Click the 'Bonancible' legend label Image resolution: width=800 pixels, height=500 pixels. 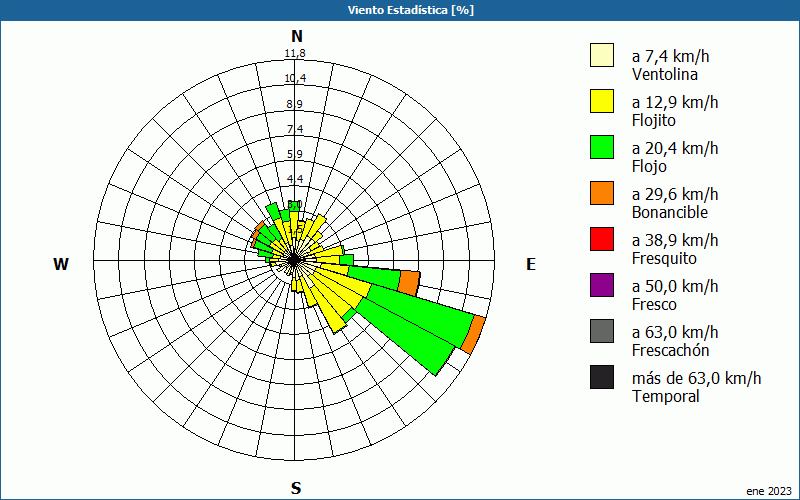(670, 212)
